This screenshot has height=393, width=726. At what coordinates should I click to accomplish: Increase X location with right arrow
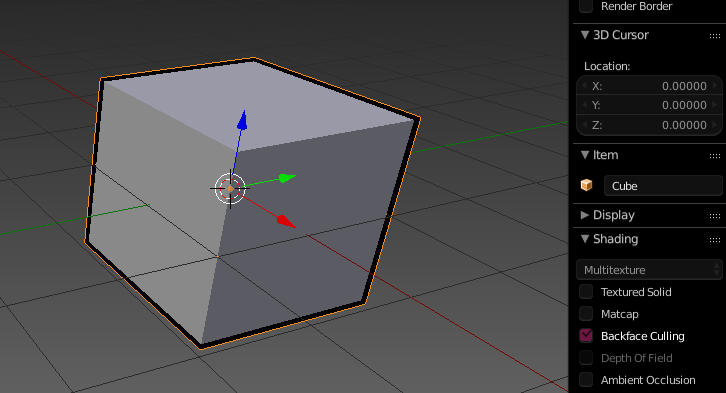pos(715,86)
